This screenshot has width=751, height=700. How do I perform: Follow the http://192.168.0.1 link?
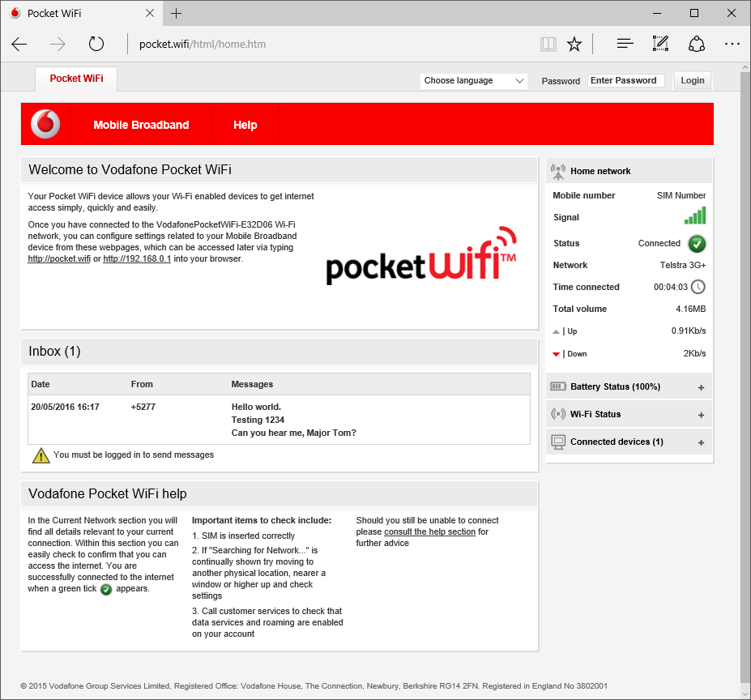137,258
